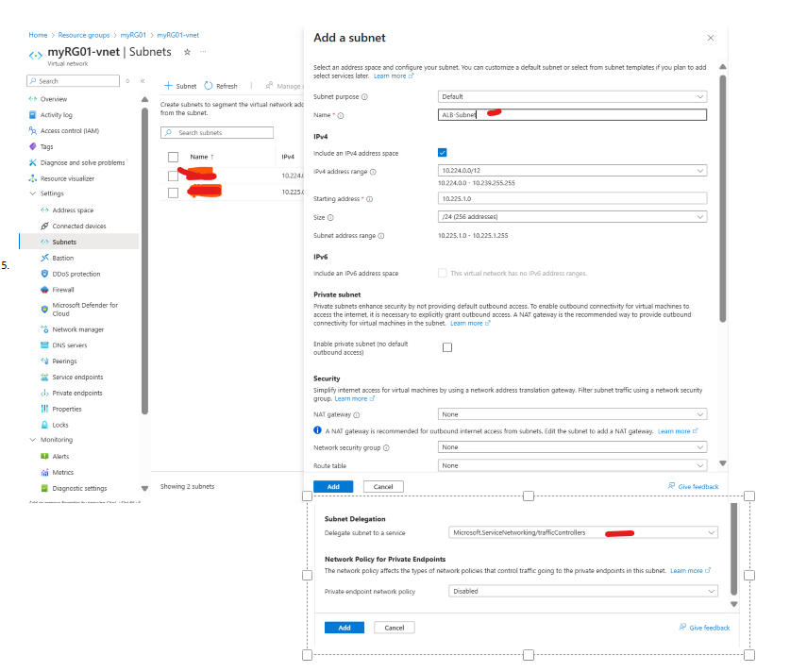Open Locks icon entry

[x=45, y=425]
